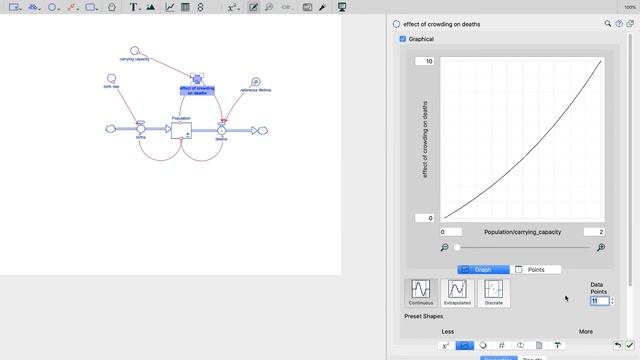Select the Stock tool in toolbar

click(x=15, y=7)
